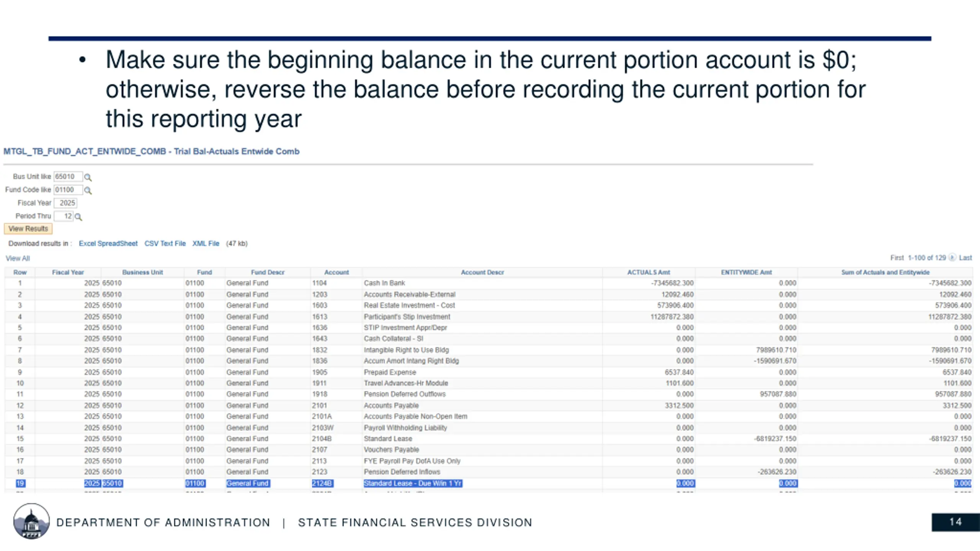This screenshot has width=980, height=551.
Task: Download results as Excel SpreadSheet
Action: (x=108, y=243)
